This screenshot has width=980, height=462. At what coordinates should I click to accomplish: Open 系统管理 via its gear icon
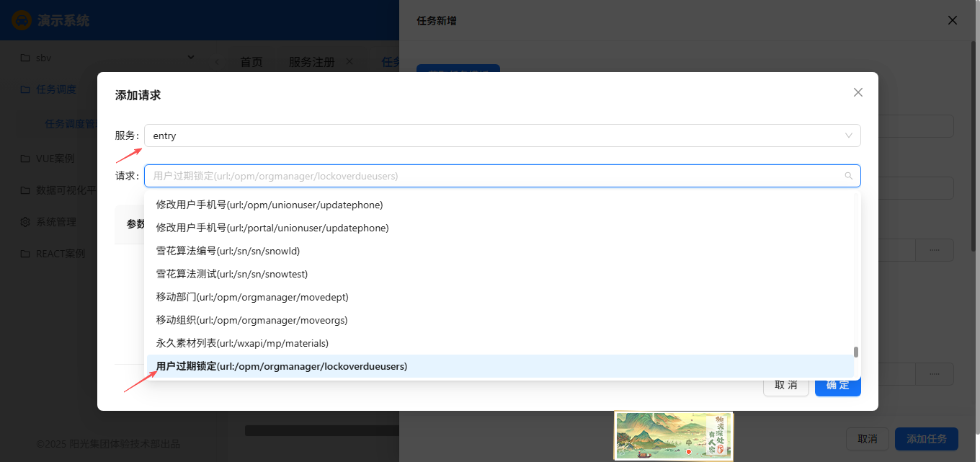click(x=25, y=222)
